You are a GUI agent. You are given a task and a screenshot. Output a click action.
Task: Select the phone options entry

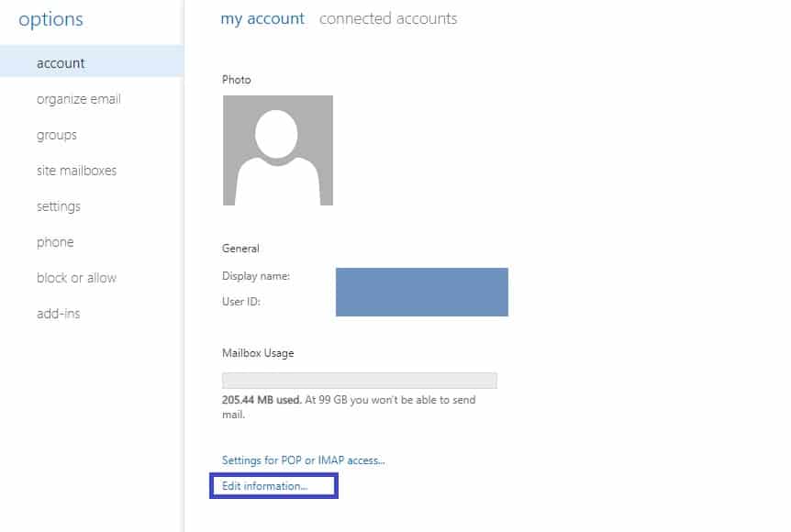pos(55,242)
